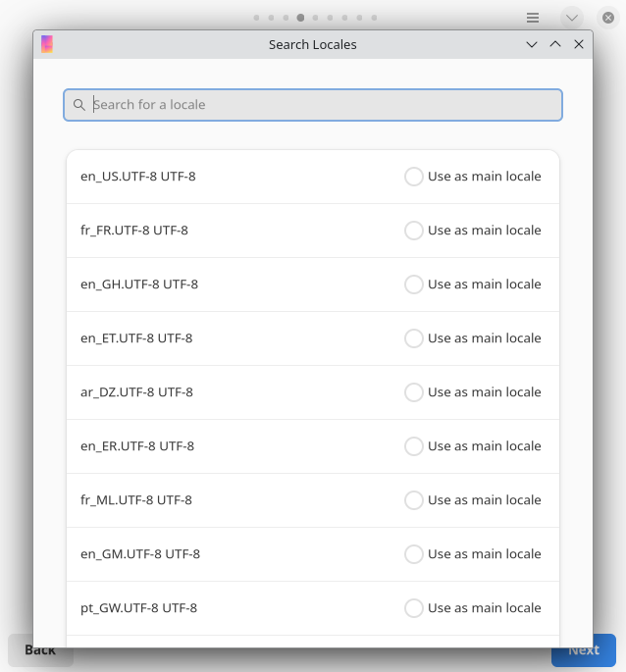Click the up-chevron button in titlebar

pos(555,44)
